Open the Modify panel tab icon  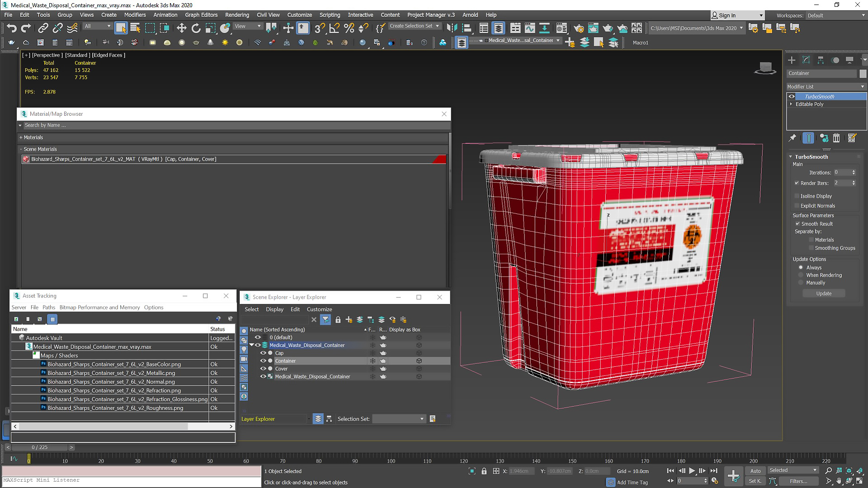tap(806, 60)
